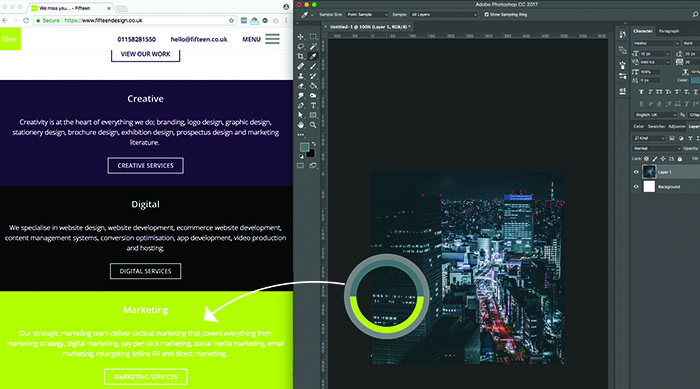Screen dimensions: 700x389
Task: Select the Rectangular Marquee tool
Action: point(313,37)
